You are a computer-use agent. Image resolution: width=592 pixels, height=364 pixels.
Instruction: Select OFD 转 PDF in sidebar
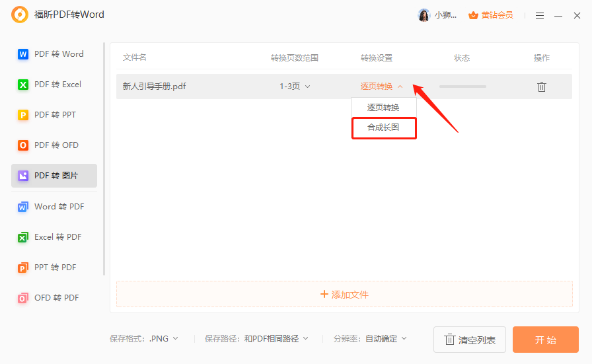54,298
